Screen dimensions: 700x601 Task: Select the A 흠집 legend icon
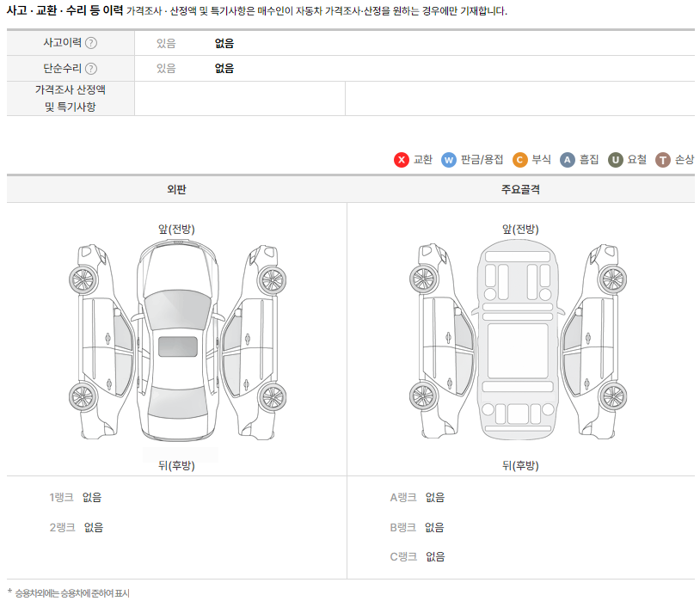point(567,160)
